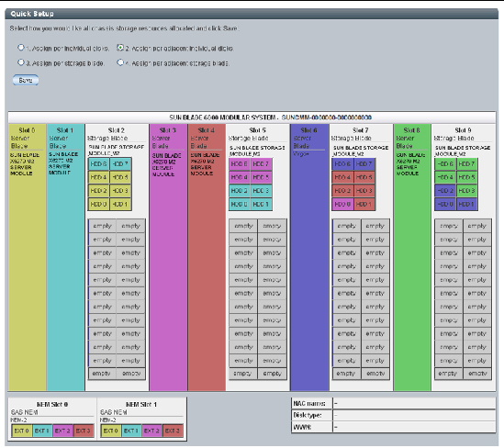504x448 pixels.
Task: Click the Save button
Action: click(x=26, y=80)
